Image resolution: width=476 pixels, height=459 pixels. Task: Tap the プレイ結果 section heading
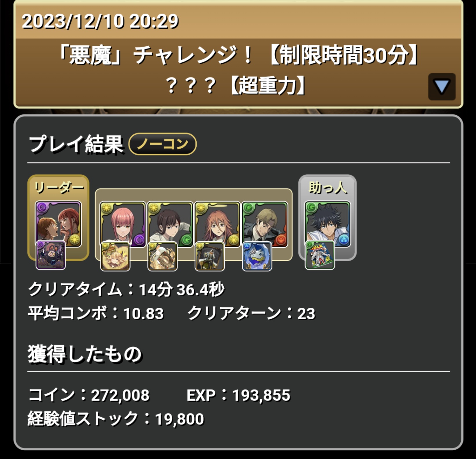point(76,144)
